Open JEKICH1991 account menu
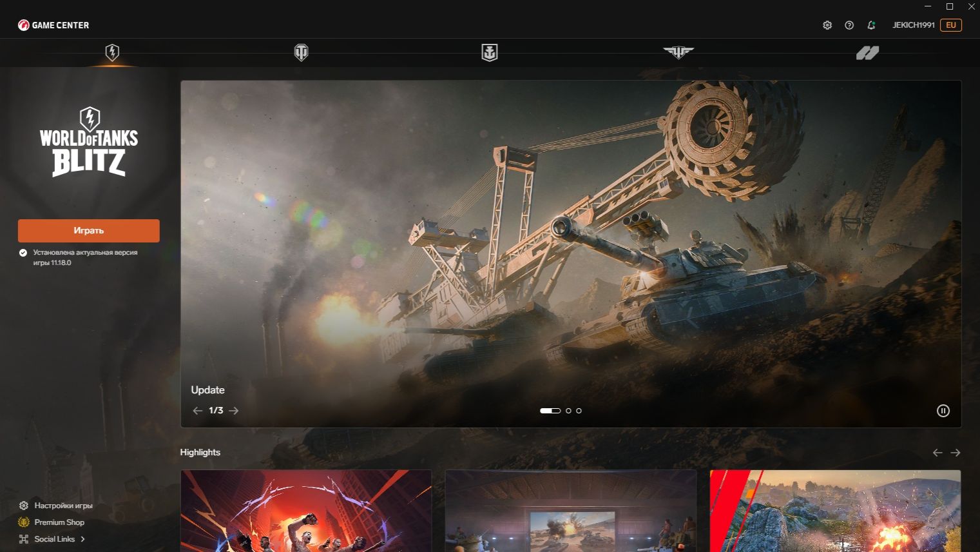This screenshot has width=980, height=552. (x=913, y=25)
